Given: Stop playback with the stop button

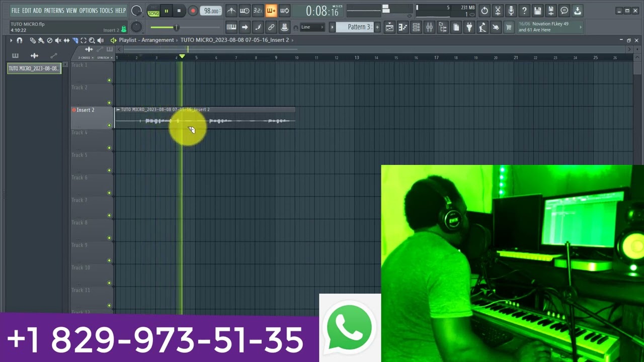Looking at the screenshot, I should (179, 11).
